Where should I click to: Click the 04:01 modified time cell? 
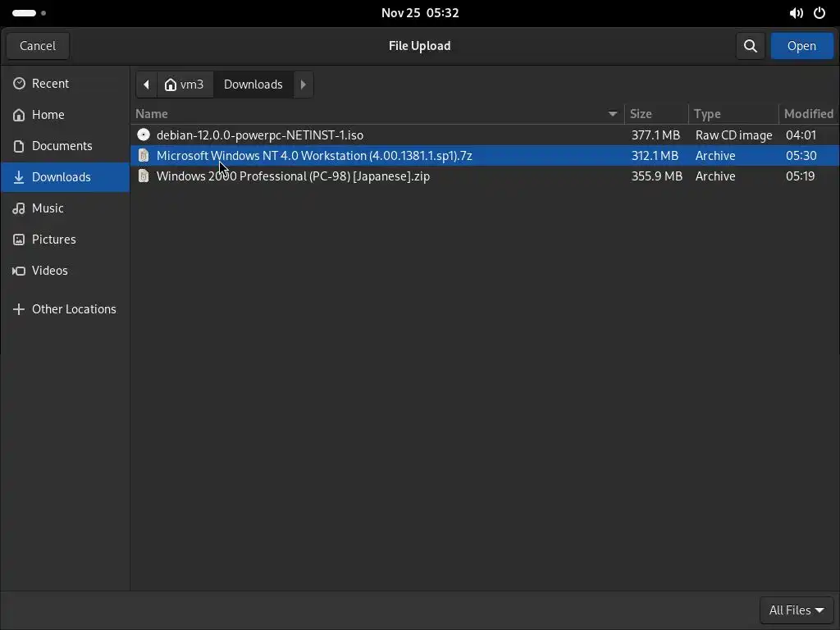point(801,135)
